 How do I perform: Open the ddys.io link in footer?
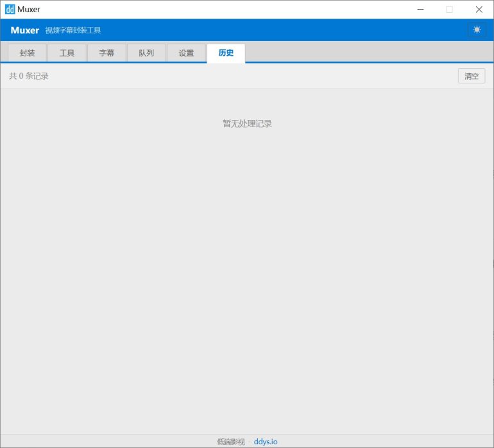266,442
